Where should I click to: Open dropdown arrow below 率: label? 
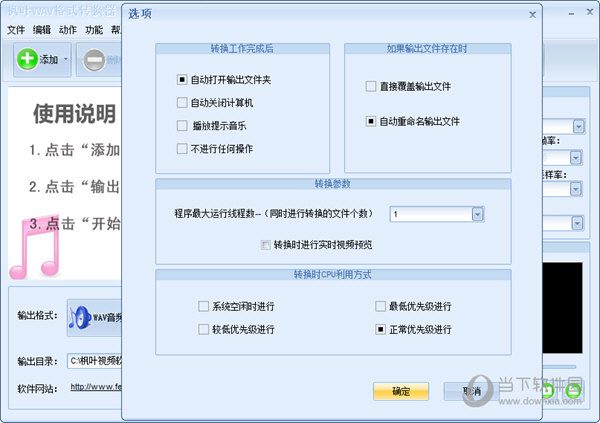click(576, 158)
